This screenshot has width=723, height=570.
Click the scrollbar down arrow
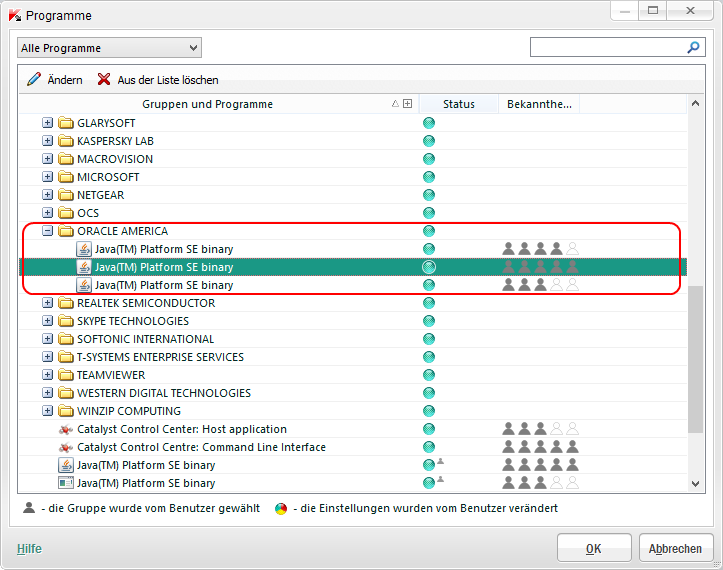tap(695, 484)
